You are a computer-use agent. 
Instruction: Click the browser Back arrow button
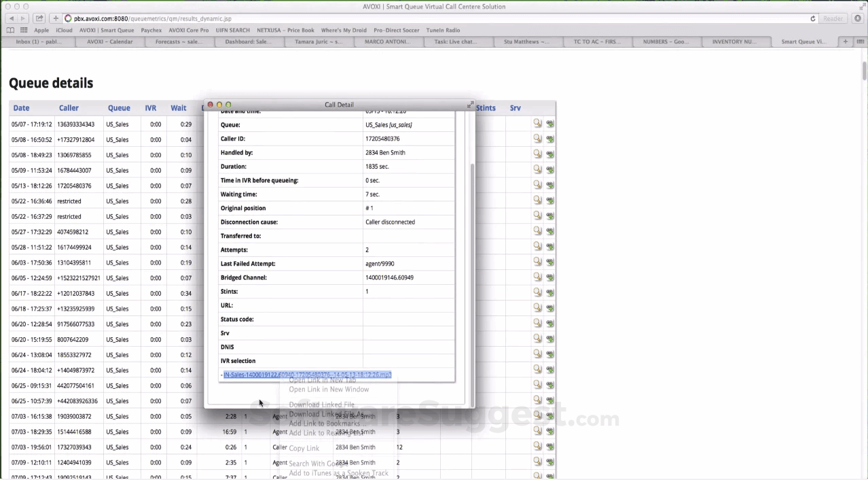click(12, 18)
